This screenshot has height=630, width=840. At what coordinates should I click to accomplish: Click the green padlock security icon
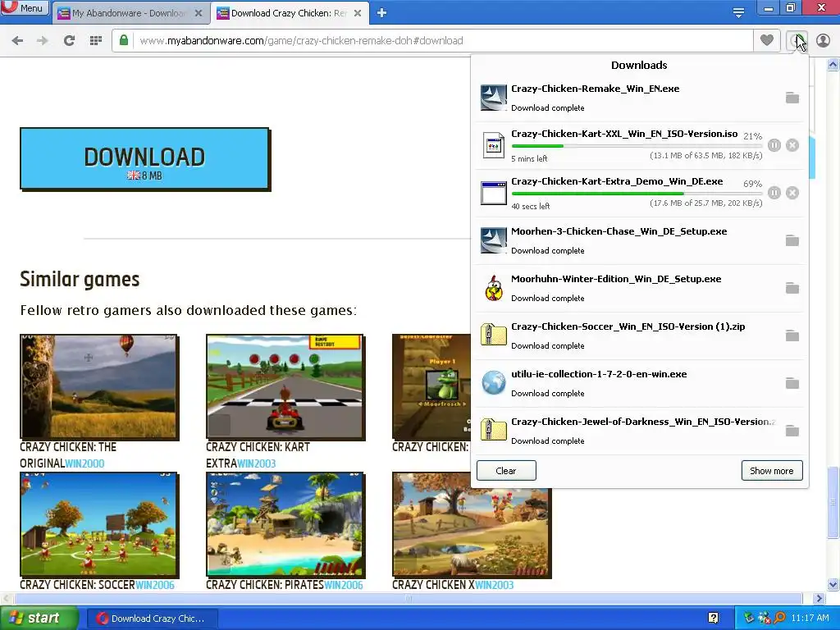[x=124, y=41]
